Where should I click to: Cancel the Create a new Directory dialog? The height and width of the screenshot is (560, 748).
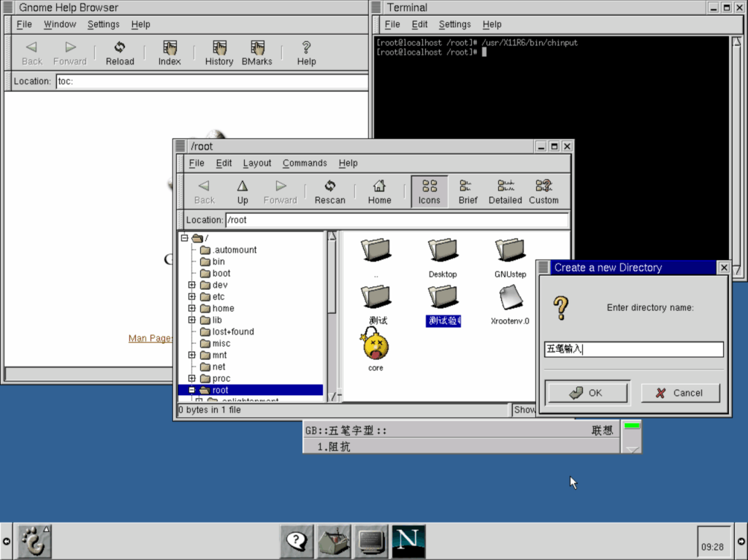[x=680, y=393]
